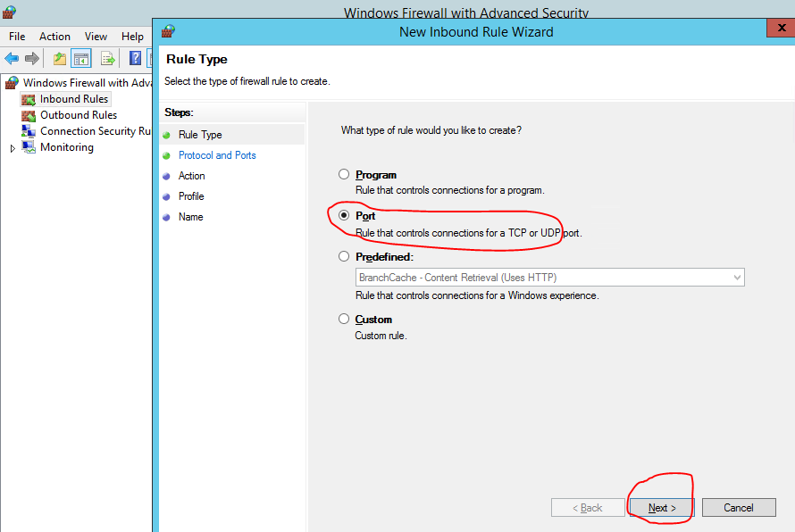The width and height of the screenshot is (795, 532).
Task: Click 'What type of rule would you like to create?'
Action: coord(431,130)
